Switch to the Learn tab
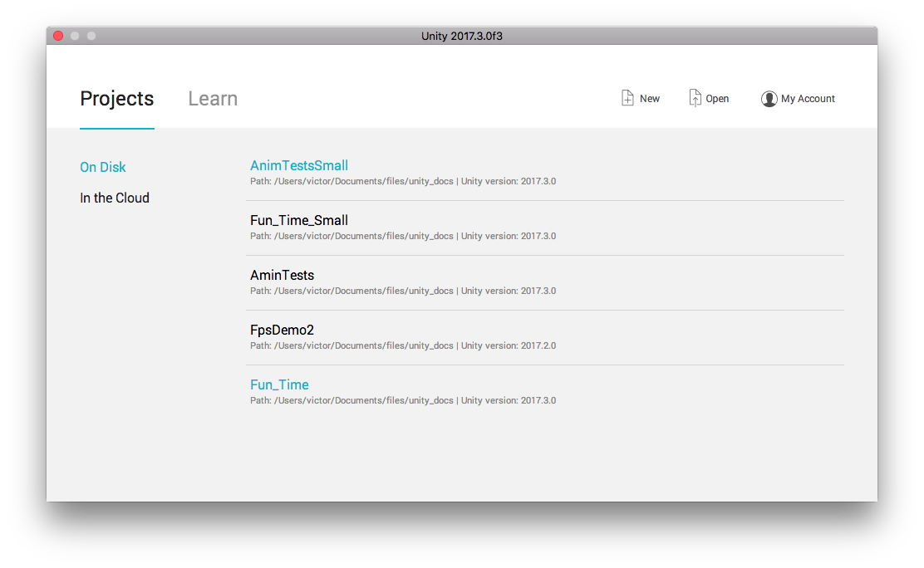The height and width of the screenshot is (568, 924). [x=213, y=98]
